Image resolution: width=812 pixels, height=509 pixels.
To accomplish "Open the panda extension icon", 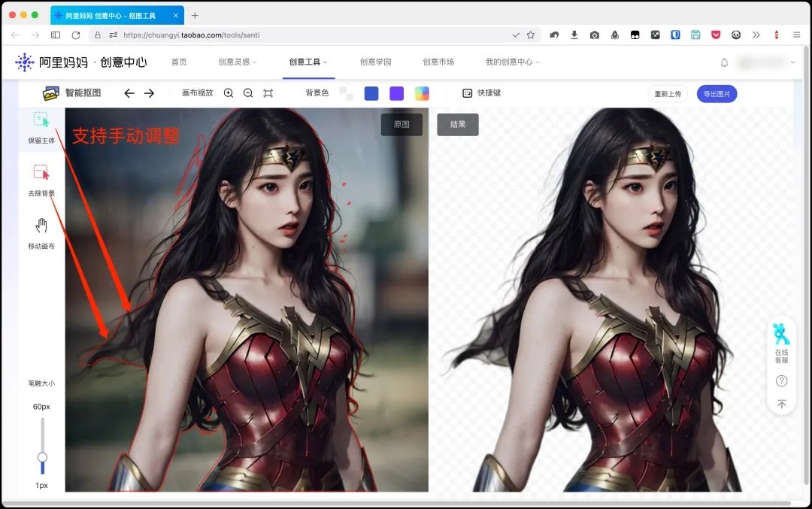I will (x=736, y=35).
